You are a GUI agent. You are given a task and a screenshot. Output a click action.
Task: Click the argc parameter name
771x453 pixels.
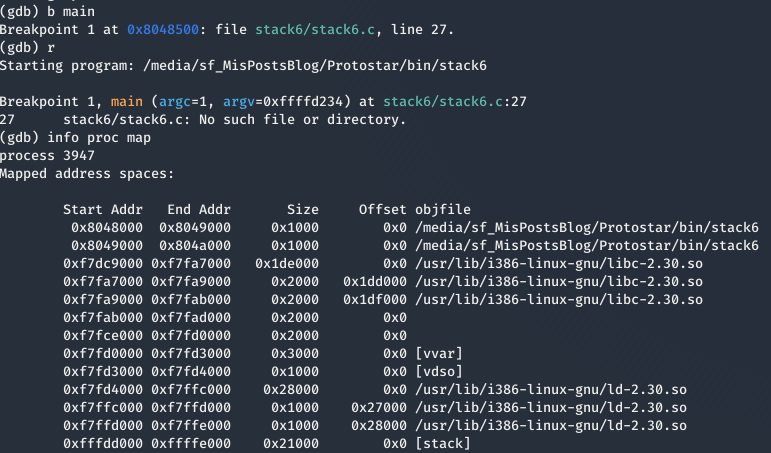point(175,102)
